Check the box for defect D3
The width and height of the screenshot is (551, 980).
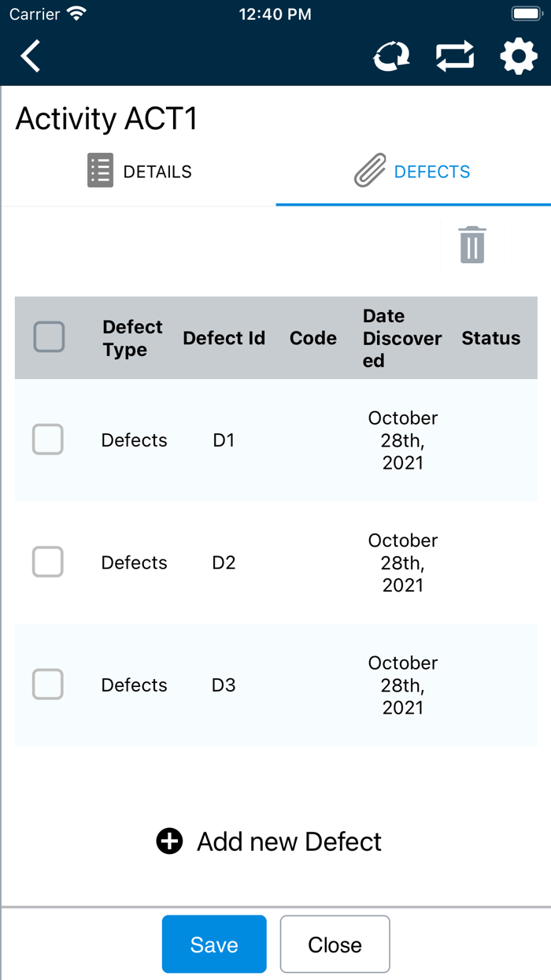(48, 685)
